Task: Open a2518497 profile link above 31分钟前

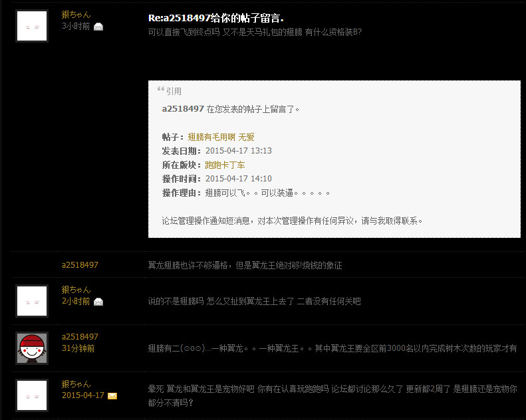Action: coord(80,337)
